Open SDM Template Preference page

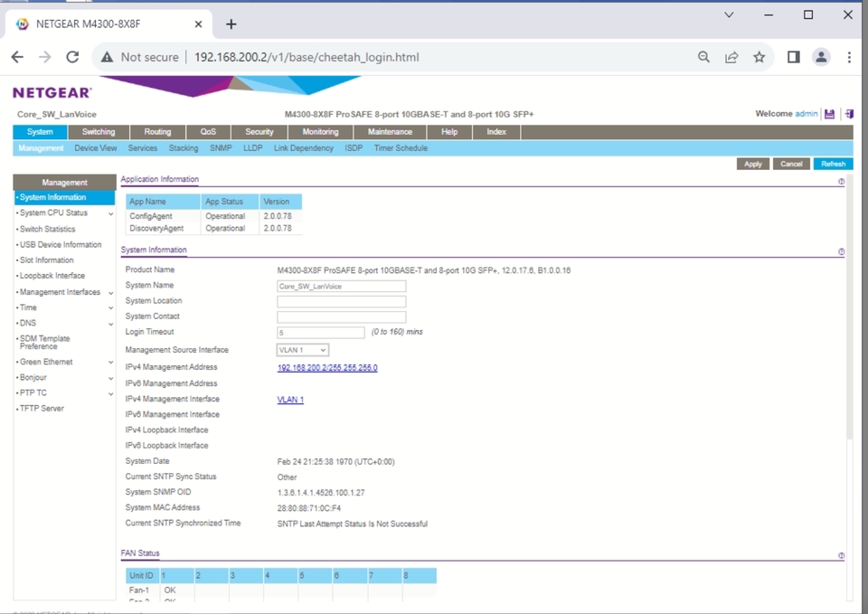(x=45, y=343)
